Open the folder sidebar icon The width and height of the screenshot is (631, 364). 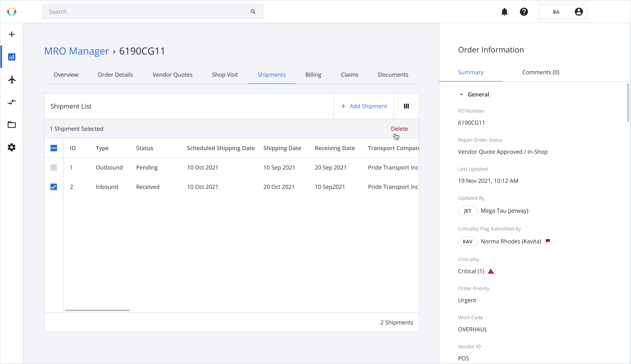12,124
